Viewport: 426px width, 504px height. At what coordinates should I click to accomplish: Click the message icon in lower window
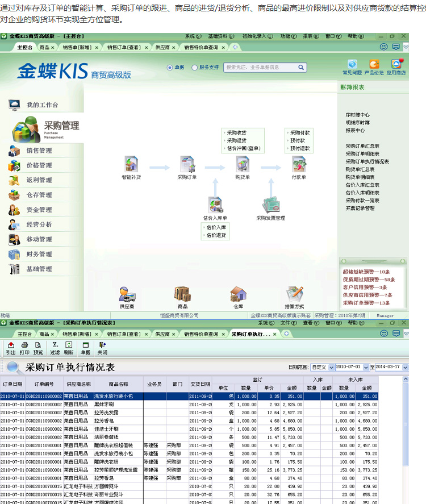(x=396, y=334)
